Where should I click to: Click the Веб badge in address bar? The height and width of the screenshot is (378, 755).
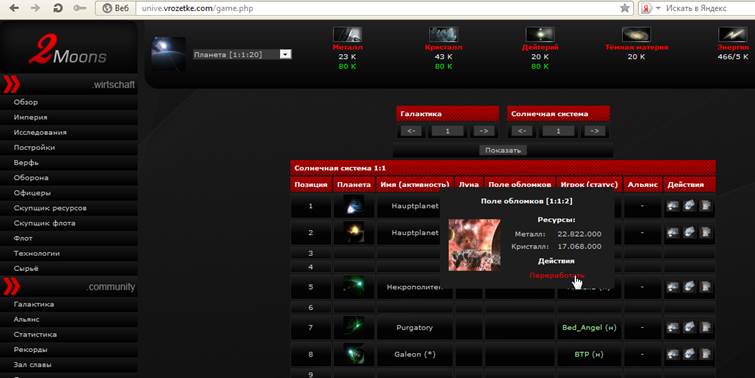(x=116, y=8)
